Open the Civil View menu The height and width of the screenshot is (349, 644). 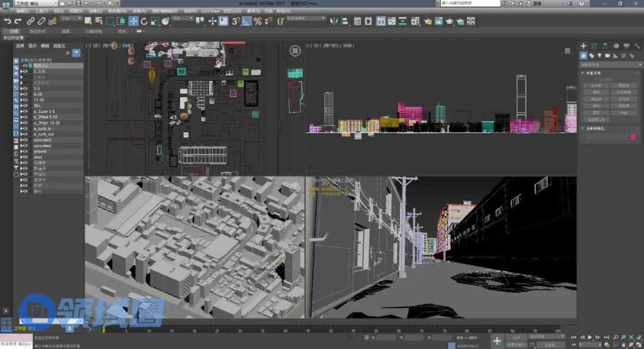pyautogui.click(x=210, y=11)
